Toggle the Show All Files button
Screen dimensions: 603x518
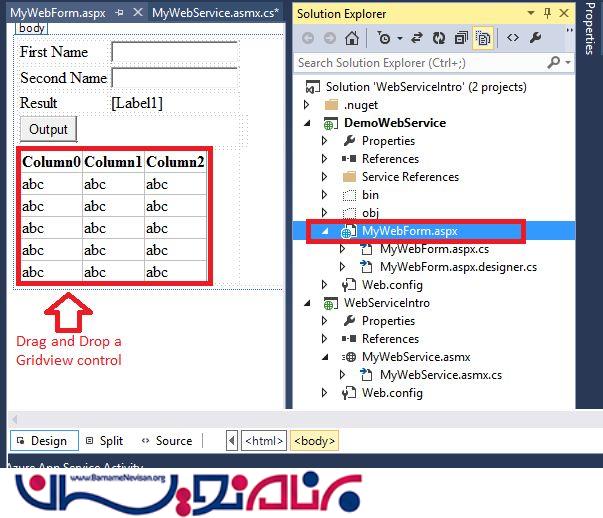[483, 38]
